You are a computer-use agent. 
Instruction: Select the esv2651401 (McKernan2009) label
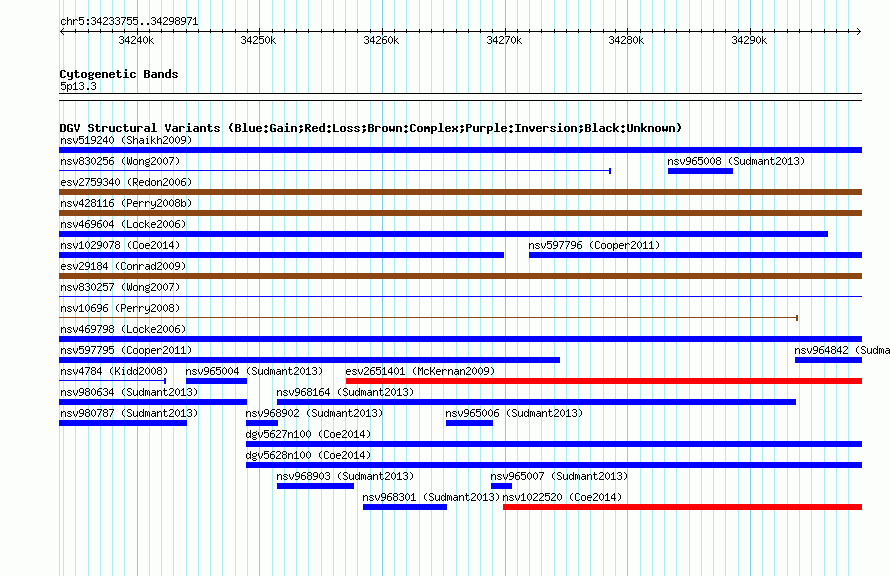coord(420,371)
